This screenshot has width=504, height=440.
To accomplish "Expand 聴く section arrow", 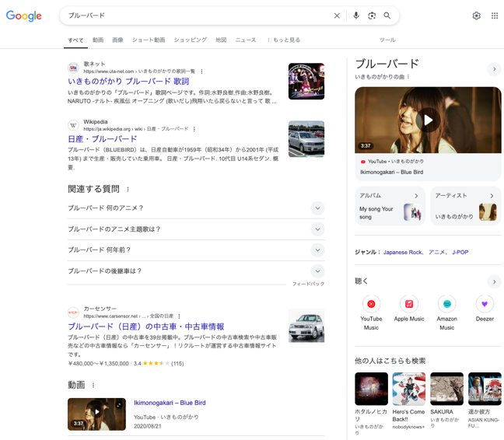I will click(495, 281).
